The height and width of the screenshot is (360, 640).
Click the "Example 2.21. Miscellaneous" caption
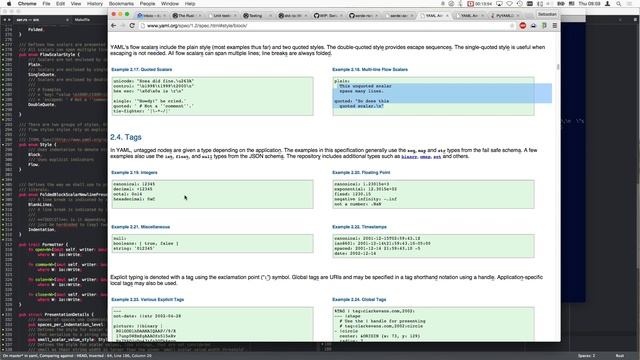pos(140,227)
